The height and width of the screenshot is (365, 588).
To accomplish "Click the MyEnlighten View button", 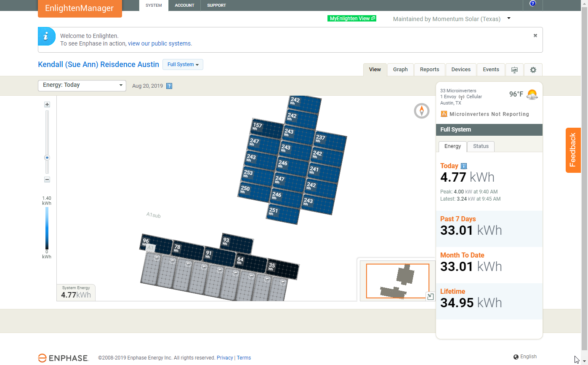I will tap(352, 19).
